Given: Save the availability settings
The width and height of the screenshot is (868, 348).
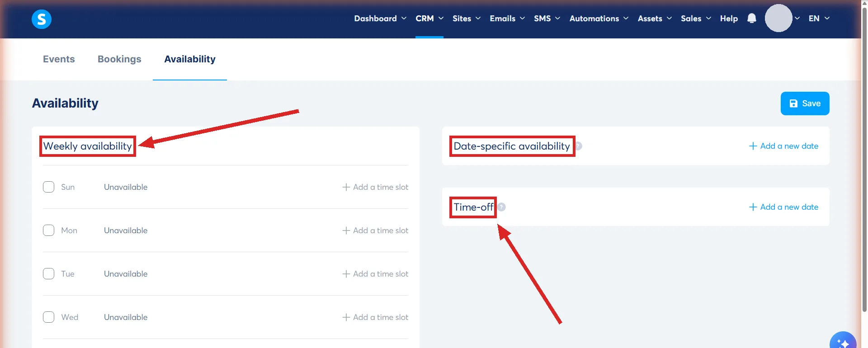Looking at the screenshot, I should 805,103.
